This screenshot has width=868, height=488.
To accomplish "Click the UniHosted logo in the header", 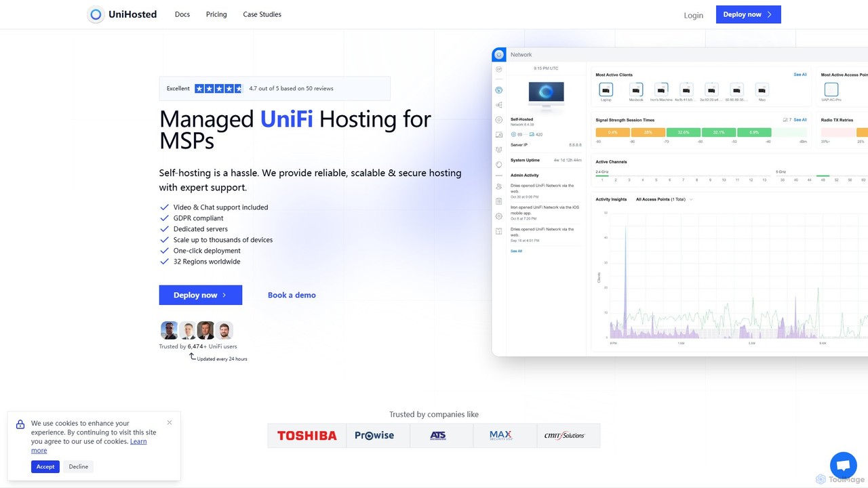I will pyautogui.click(x=123, y=14).
